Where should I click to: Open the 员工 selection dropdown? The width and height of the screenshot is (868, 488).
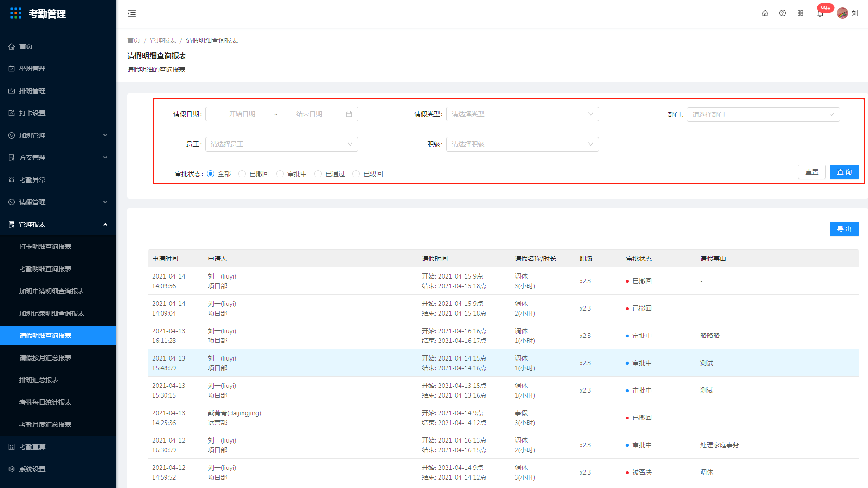pyautogui.click(x=282, y=144)
